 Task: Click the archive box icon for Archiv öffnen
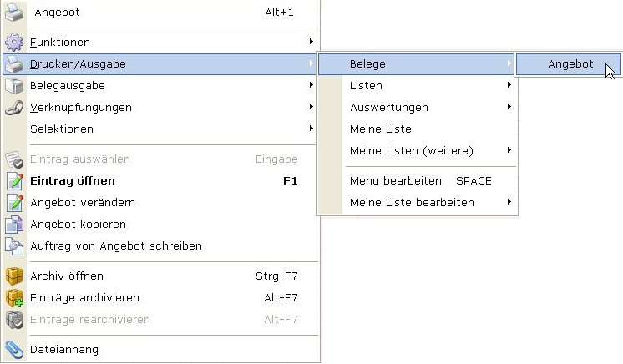(15, 276)
